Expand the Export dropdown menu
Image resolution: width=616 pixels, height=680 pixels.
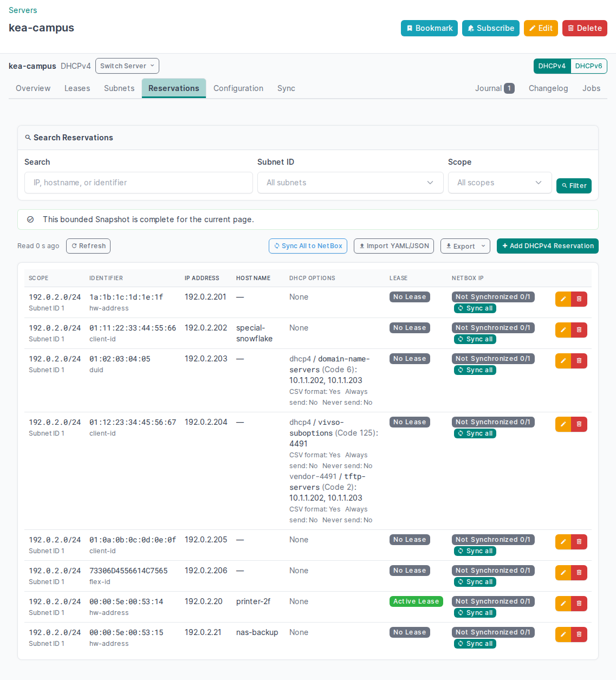pyautogui.click(x=465, y=246)
